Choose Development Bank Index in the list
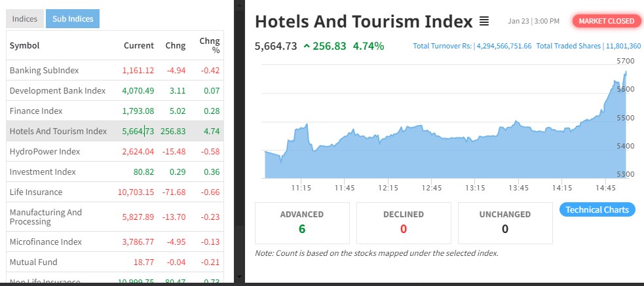 57,90
